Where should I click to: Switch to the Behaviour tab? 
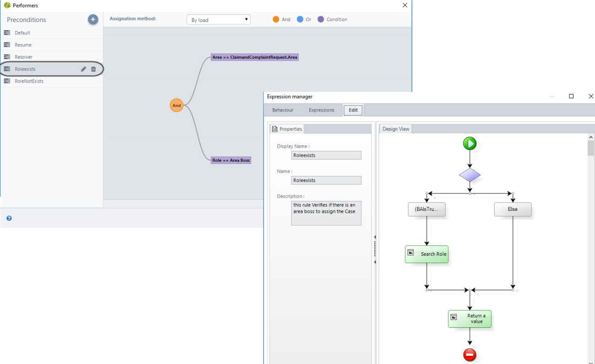point(283,110)
